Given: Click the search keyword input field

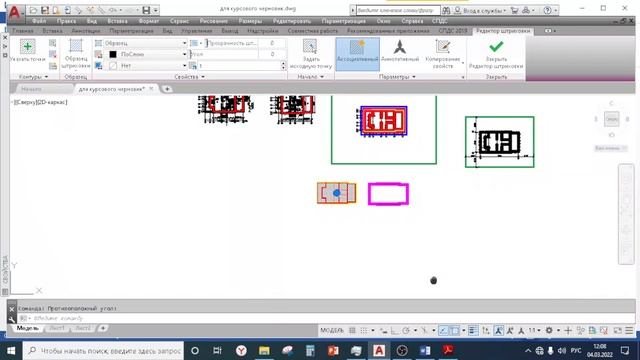Looking at the screenshot, I should 398,10.
